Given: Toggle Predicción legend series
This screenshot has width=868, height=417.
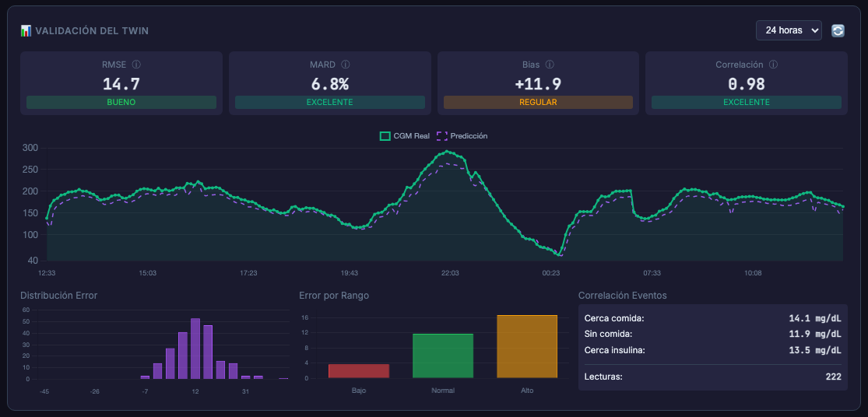Looking at the screenshot, I should 462,135.
